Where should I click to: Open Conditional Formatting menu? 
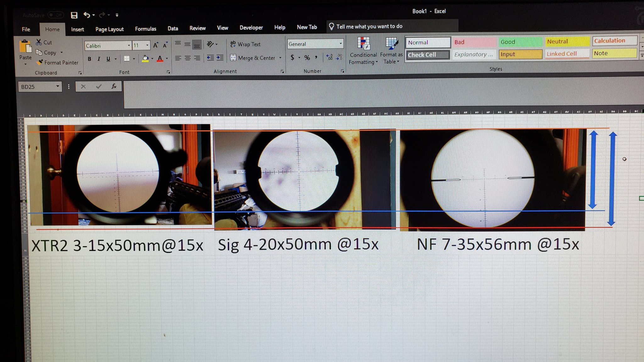363,51
